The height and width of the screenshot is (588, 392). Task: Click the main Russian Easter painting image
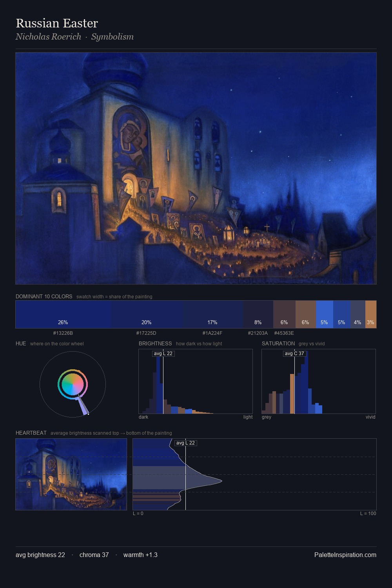(x=196, y=168)
